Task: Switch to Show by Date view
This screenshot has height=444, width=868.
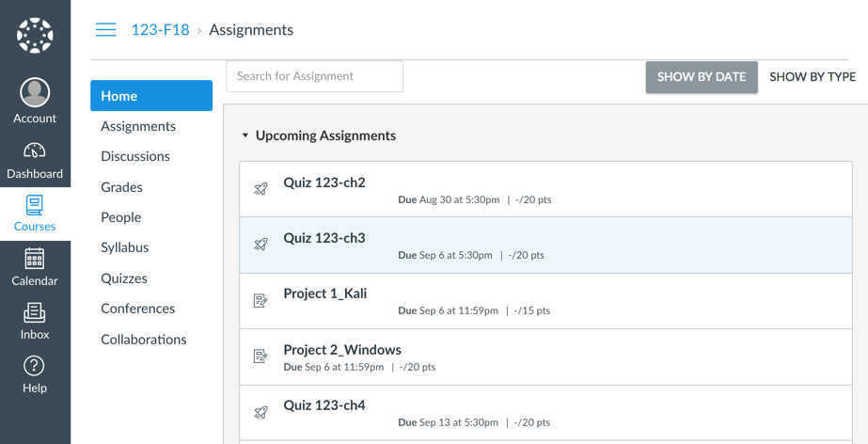Action: (x=702, y=77)
